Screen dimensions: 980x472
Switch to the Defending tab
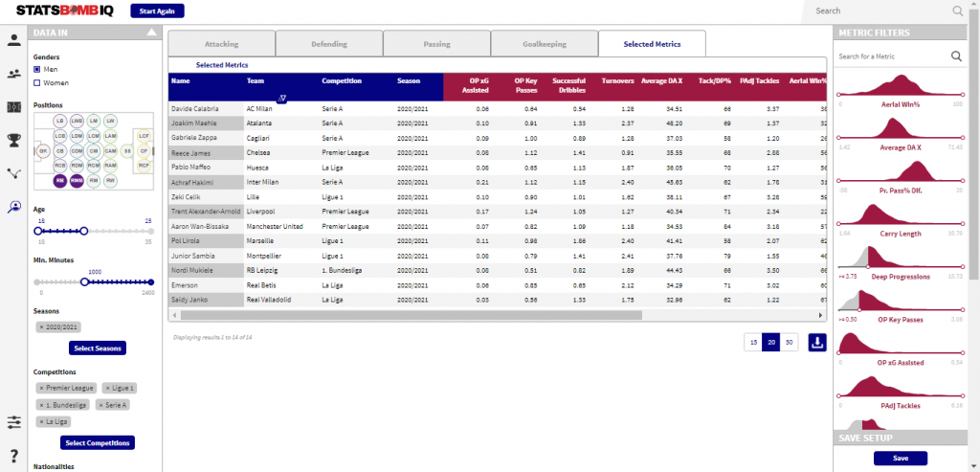(329, 44)
